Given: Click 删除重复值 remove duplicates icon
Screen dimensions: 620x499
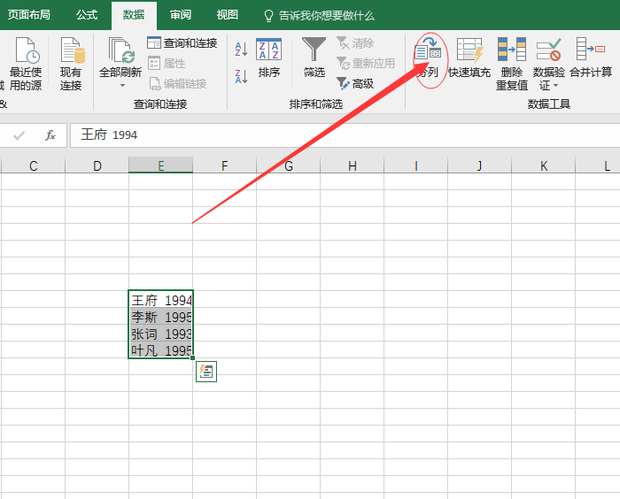Looking at the screenshot, I should click(512, 49).
